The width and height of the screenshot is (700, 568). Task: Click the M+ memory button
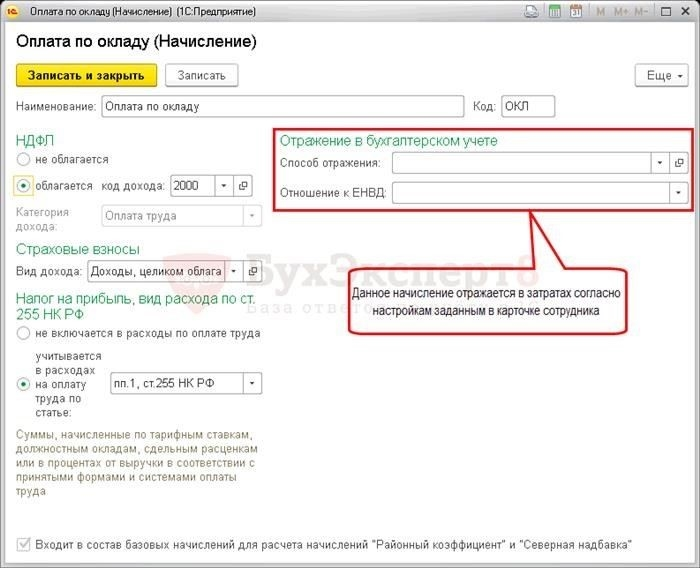click(x=621, y=12)
